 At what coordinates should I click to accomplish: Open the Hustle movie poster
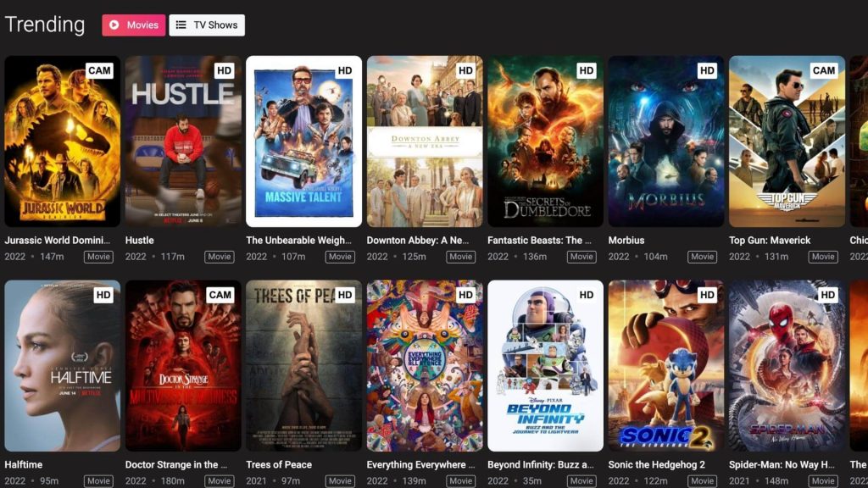click(x=183, y=141)
